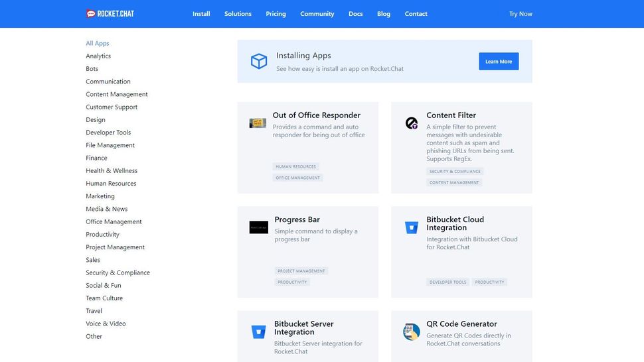Filter apps by Analytics
Screen dimensions: 644x362
[98, 56]
